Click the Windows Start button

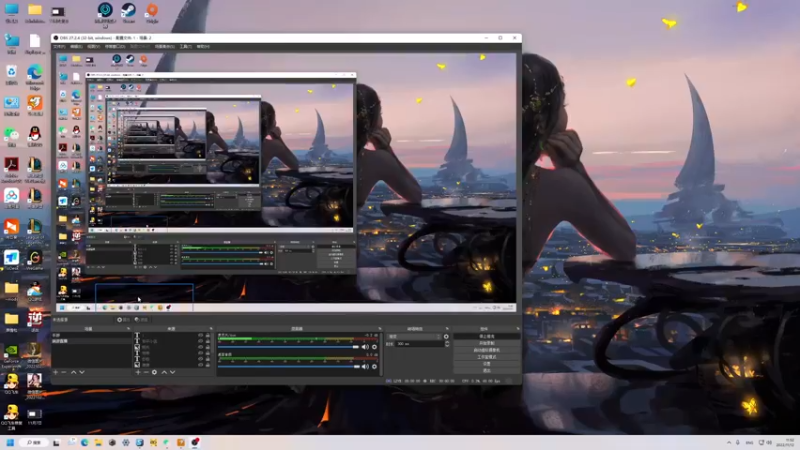coord(10,442)
